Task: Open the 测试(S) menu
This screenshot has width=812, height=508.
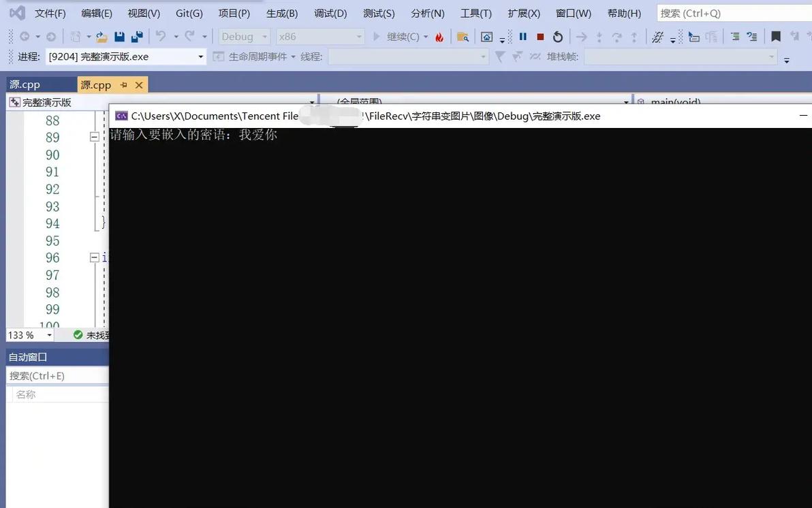Action: point(379,14)
